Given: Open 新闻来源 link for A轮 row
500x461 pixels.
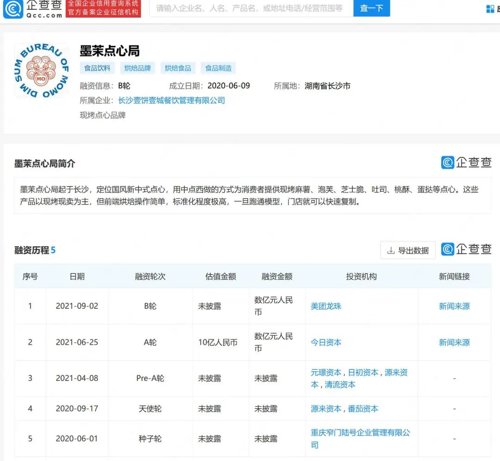Looking at the screenshot, I should (454, 342).
